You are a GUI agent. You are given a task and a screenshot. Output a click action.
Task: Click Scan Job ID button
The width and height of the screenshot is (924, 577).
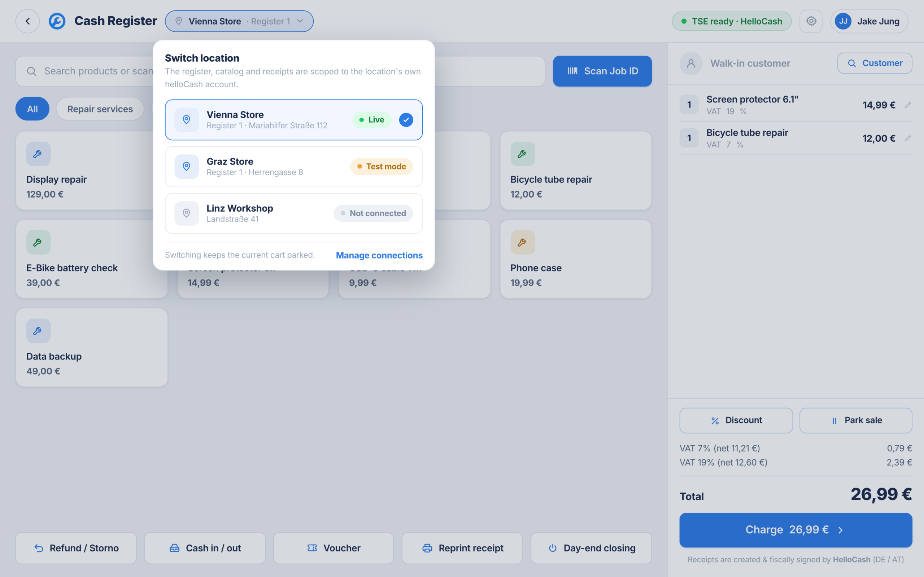[602, 71]
